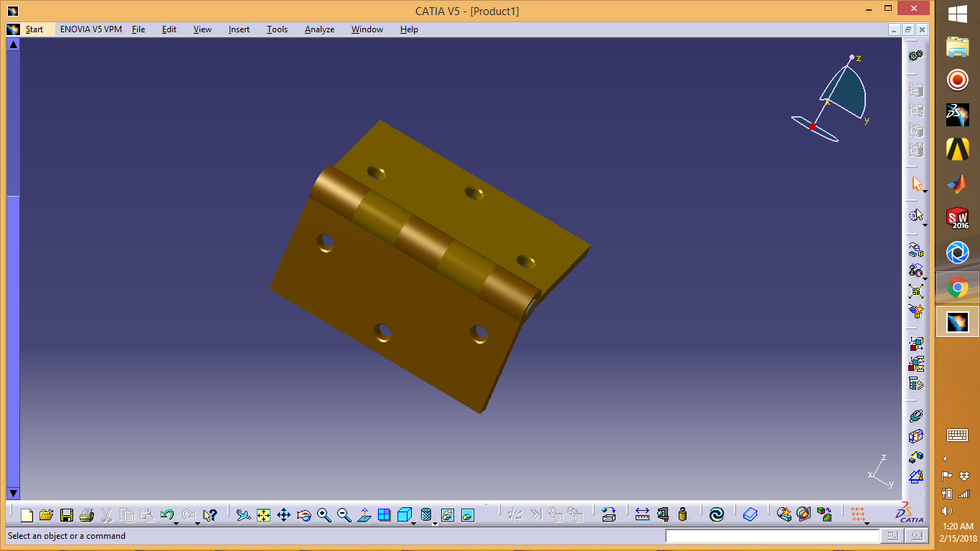980x551 pixels.
Task: Click the move-object icon above the box
Action: pyautogui.click(x=608, y=514)
